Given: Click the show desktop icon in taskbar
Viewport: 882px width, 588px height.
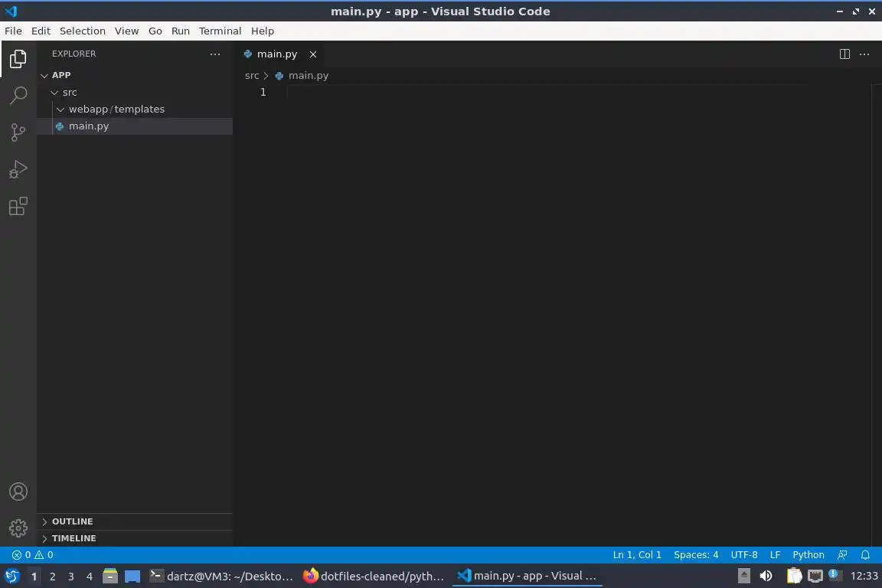Looking at the screenshot, I should tap(132, 577).
